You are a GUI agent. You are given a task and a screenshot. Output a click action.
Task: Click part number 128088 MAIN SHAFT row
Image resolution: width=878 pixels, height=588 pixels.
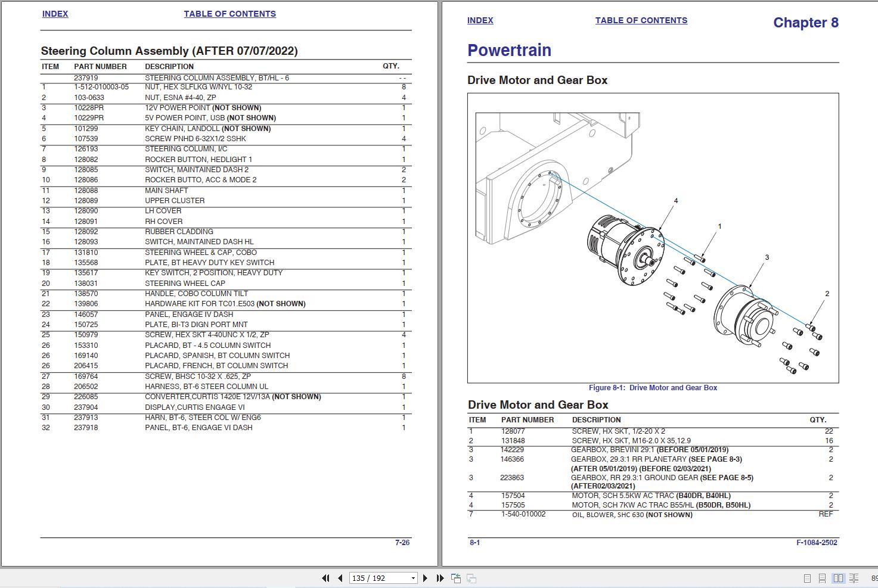click(225, 191)
